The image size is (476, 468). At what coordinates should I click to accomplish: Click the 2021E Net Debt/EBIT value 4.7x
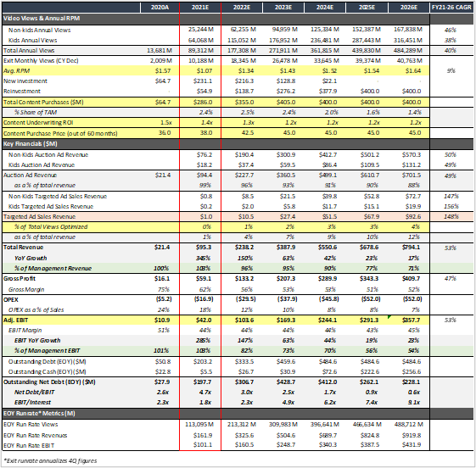(x=205, y=393)
